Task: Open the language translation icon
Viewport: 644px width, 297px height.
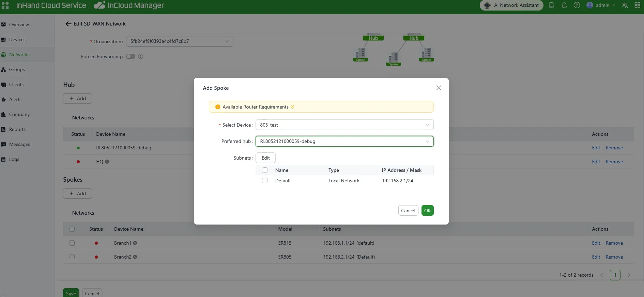Action: point(625,5)
